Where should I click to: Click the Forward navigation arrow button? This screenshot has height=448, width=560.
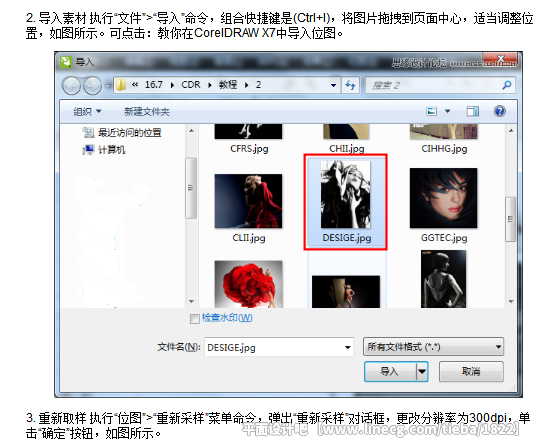click(93, 86)
